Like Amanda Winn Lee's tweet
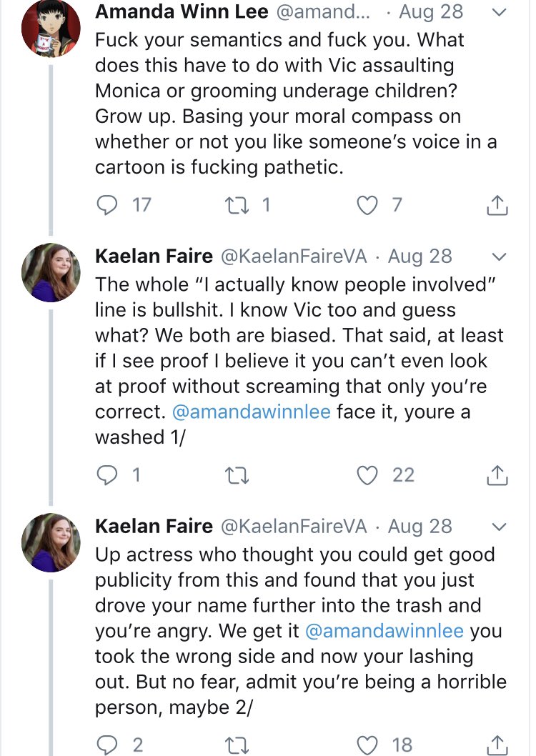536x756 pixels. [367, 205]
